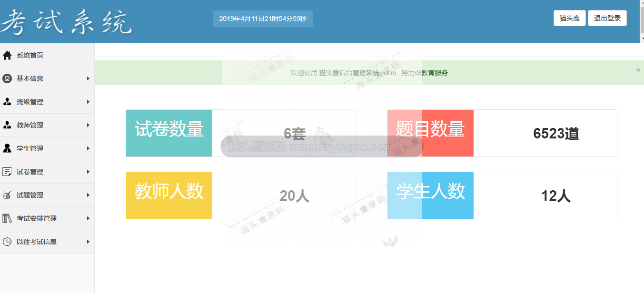Screen dimensions: 644x293
Task: Click the 猫头鹰 user button
Action: [x=570, y=18]
